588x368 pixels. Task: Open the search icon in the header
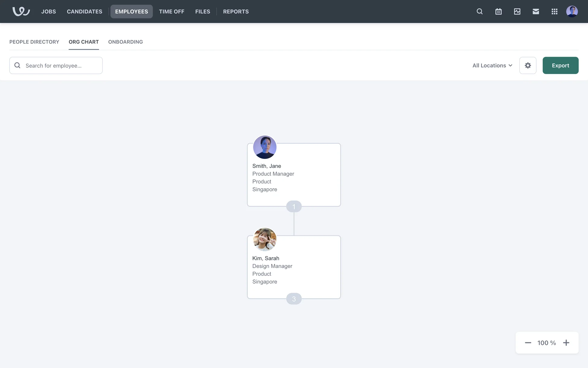pyautogui.click(x=480, y=11)
